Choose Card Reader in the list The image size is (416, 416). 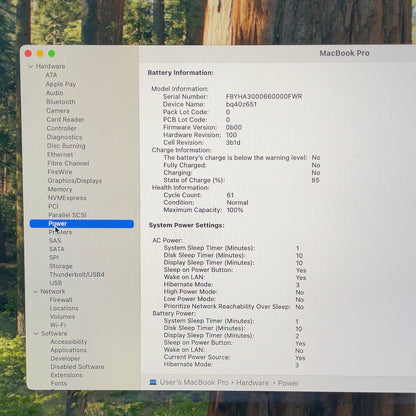click(x=65, y=119)
